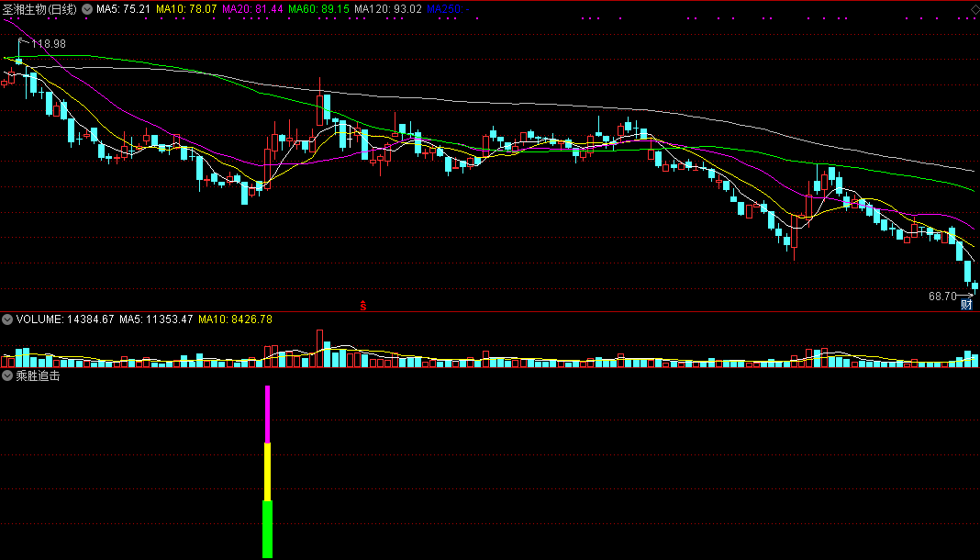Click the tallest red volume bar
Screen dimensions: 980x560
tap(320, 348)
